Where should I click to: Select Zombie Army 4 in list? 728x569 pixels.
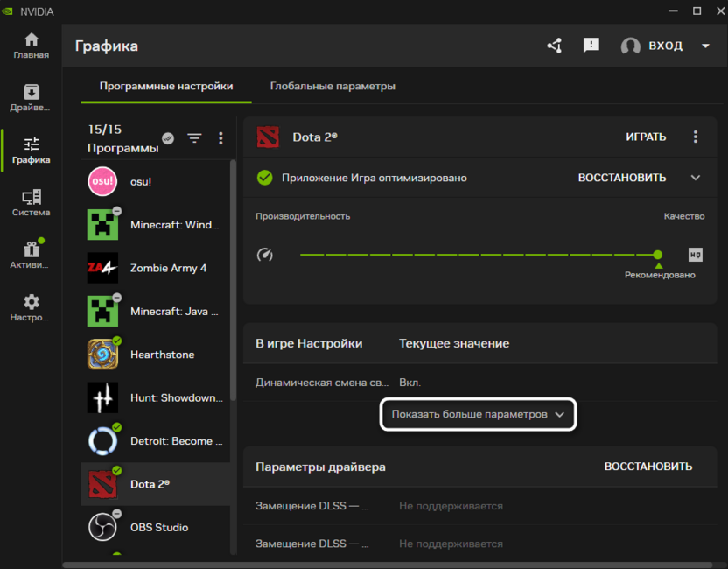click(156, 268)
